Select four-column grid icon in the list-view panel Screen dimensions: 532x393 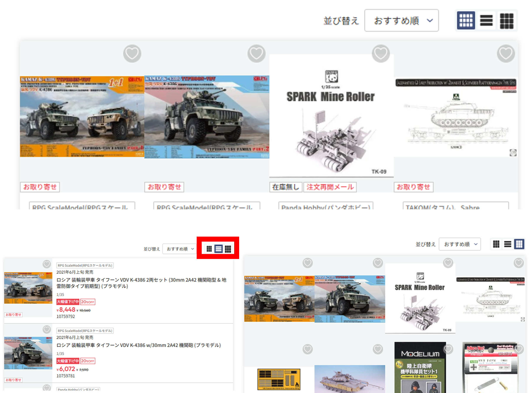coord(209,249)
